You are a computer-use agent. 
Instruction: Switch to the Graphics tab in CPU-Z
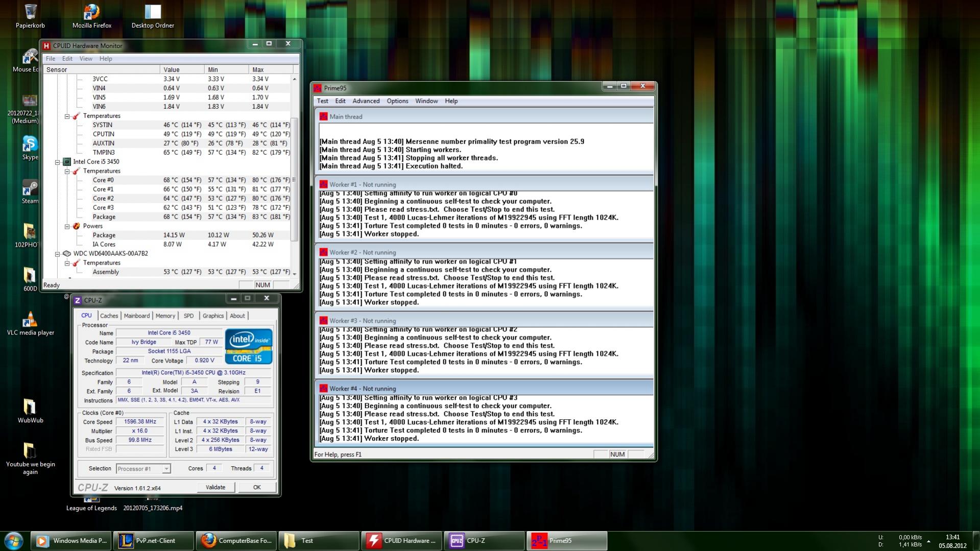[213, 316]
